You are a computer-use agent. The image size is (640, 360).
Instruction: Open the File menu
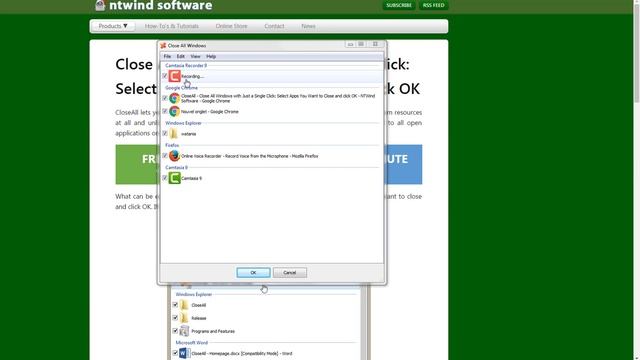(167, 56)
